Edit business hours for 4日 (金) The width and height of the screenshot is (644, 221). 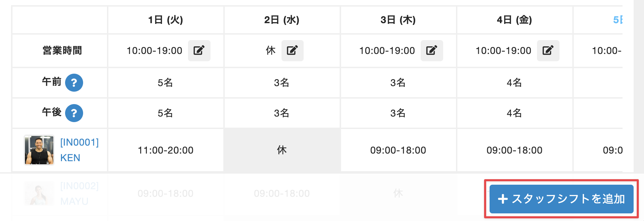548,50
